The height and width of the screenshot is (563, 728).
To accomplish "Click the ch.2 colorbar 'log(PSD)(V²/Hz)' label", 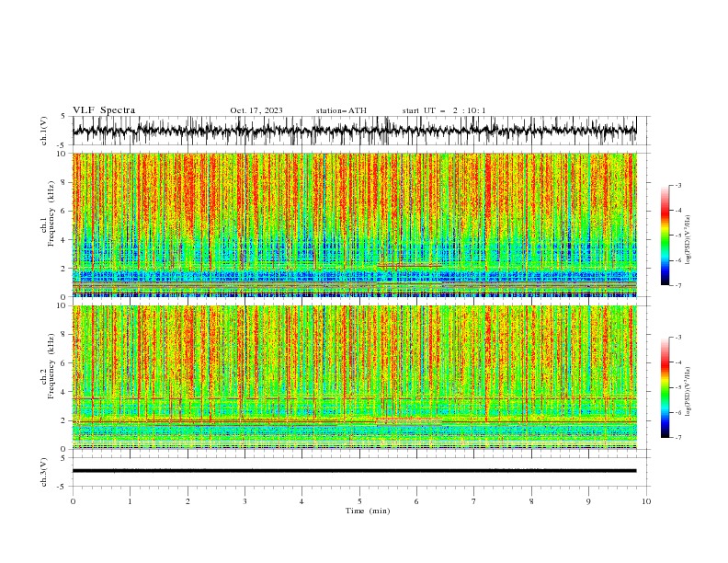I will (688, 392).
